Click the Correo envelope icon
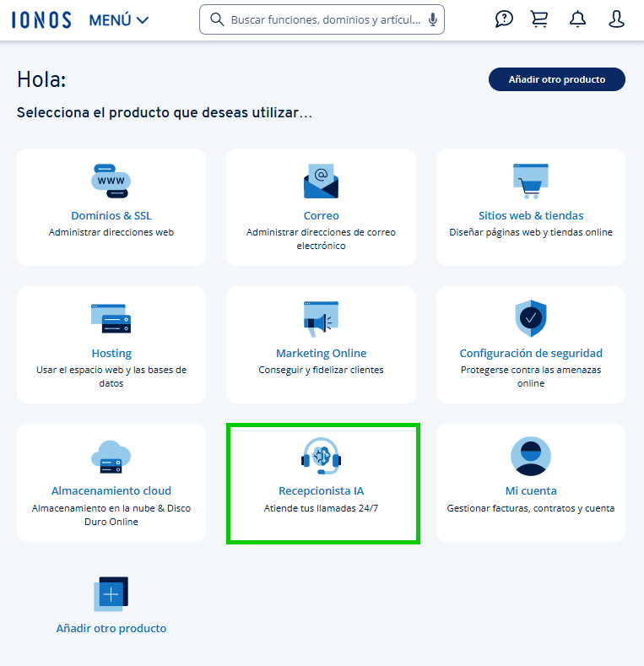The image size is (644, 666). [321, 181]
